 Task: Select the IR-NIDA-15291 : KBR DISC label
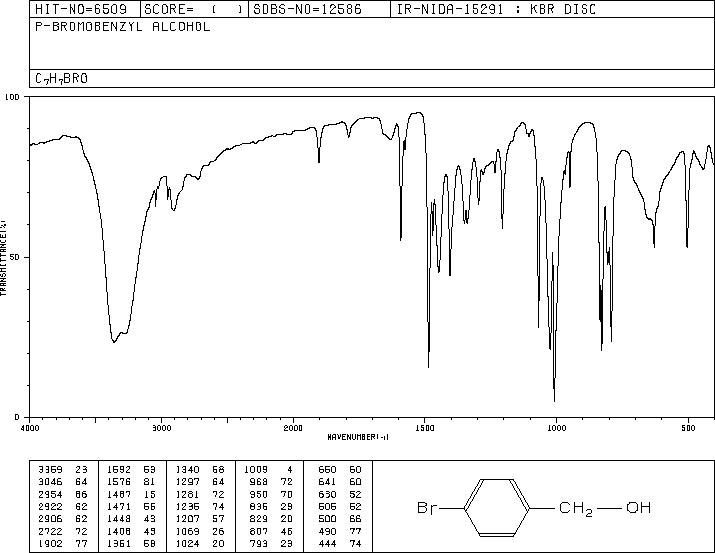click(x=496, y=9)
